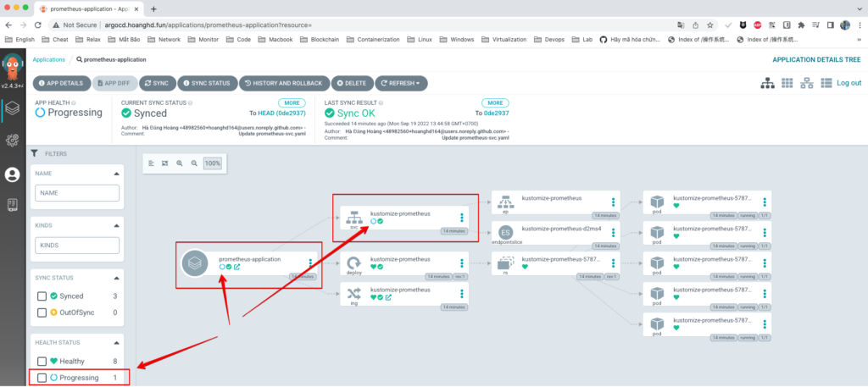Screen dimensions: 868x387
Task: Collapse the HEALTH STATUS filter section
Action: pyautogui.click(x=116, y=343)
